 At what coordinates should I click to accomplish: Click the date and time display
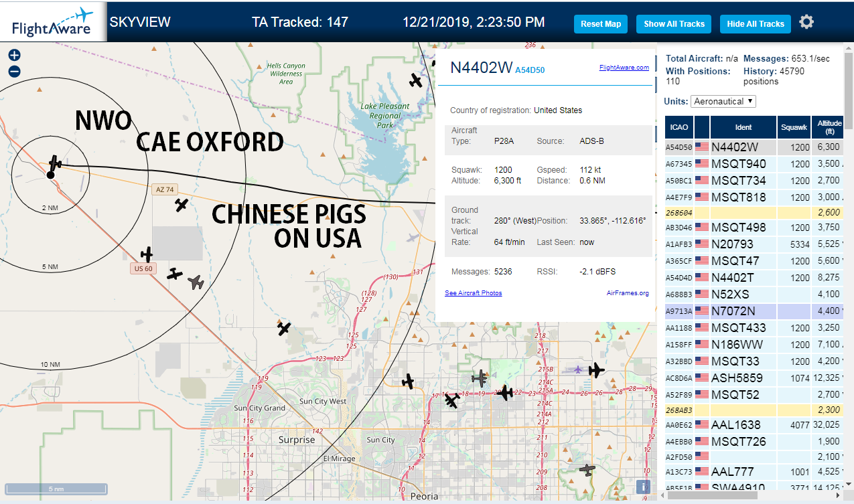pyautogui.click(x=474, y=22)
